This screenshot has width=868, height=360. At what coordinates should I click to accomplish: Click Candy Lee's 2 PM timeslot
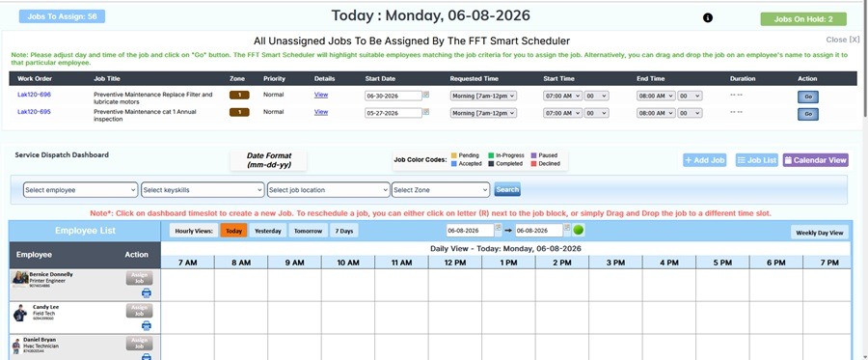pos(562,318)
